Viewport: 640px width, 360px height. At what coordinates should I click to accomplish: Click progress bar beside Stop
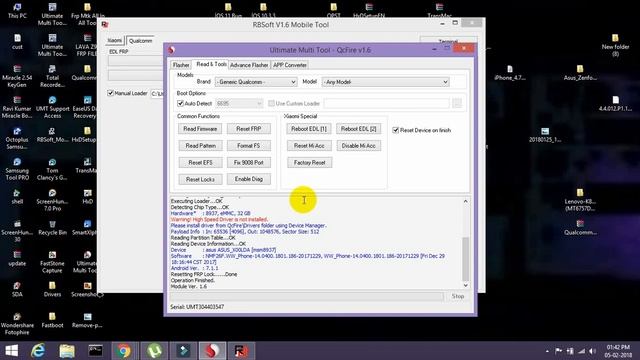click(307, 296)
